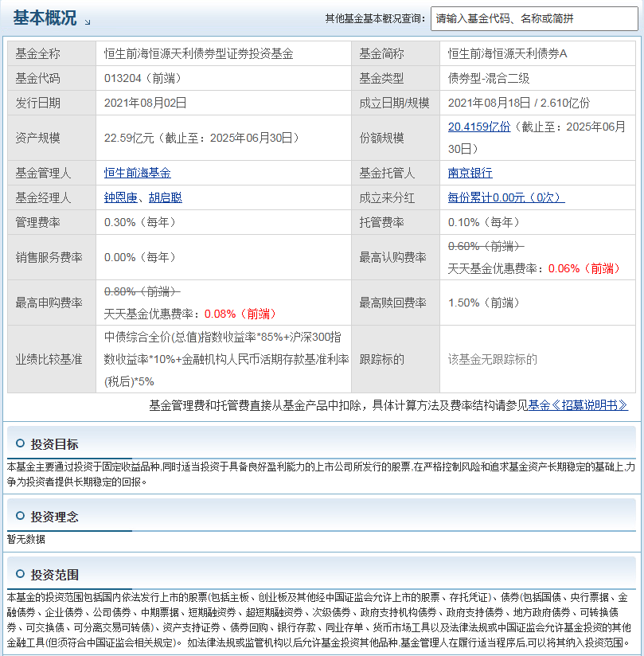Click asset size value 22.59亿元

(129, 138)
